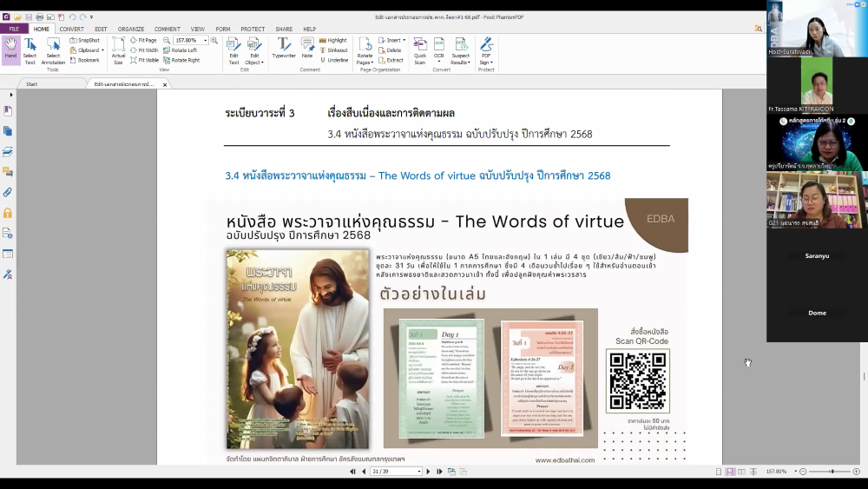This screenshot has height=489, width=868.
Task: Expand the Insert pages dropdown
Action: click(x=404, y=41)
